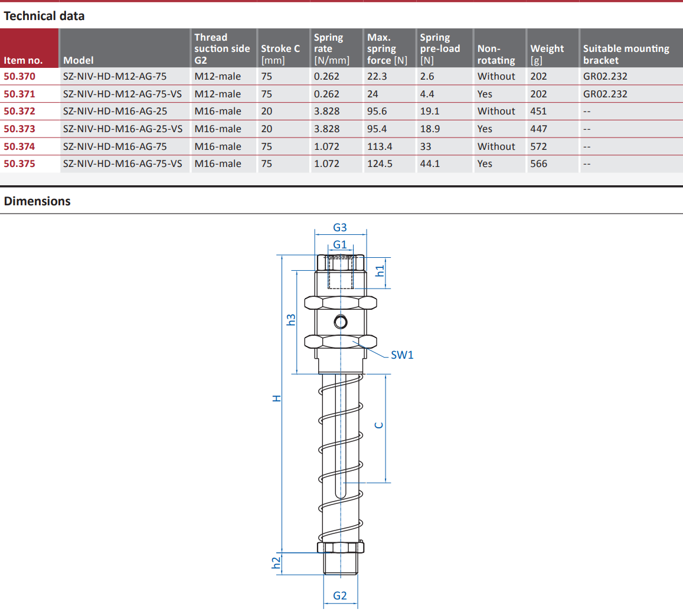Select the G1 dimension label in drawing
The height and width of the screenshot is (616, 683).
pos(340,245)
